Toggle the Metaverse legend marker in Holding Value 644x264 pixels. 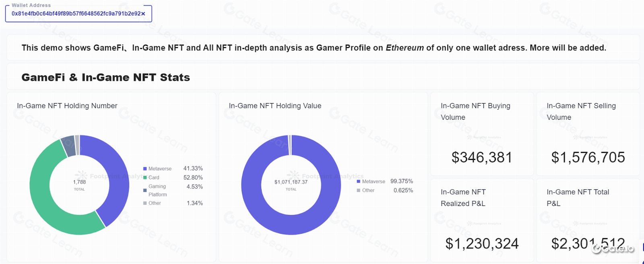click(x=359, y=182)
